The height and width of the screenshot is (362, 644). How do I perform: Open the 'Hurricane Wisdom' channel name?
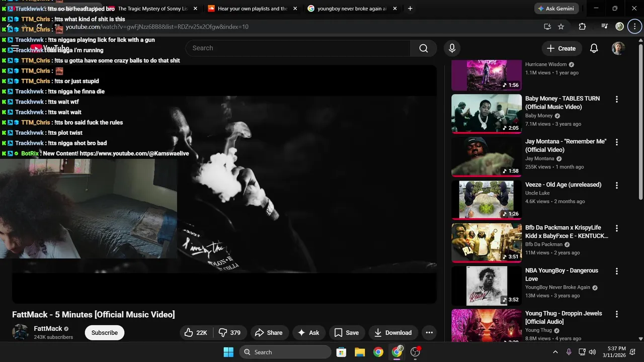pyautogui.click(x=546, y=64)
